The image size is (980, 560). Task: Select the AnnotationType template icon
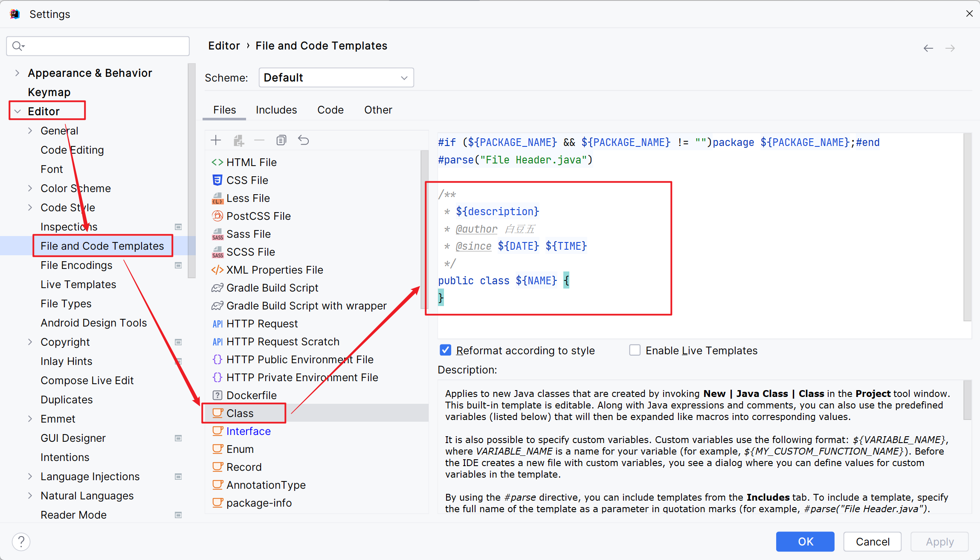tap(217, 485)
